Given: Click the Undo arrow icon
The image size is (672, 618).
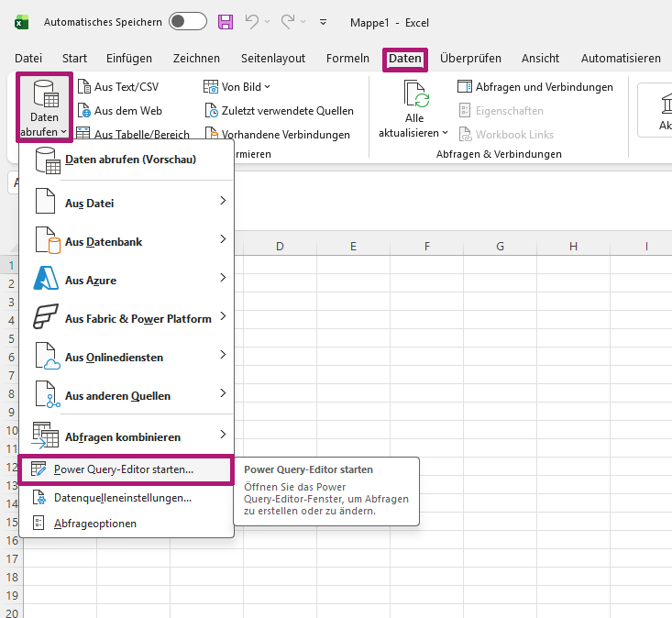Looking at the screenshot, I should (x=252, y=22).
